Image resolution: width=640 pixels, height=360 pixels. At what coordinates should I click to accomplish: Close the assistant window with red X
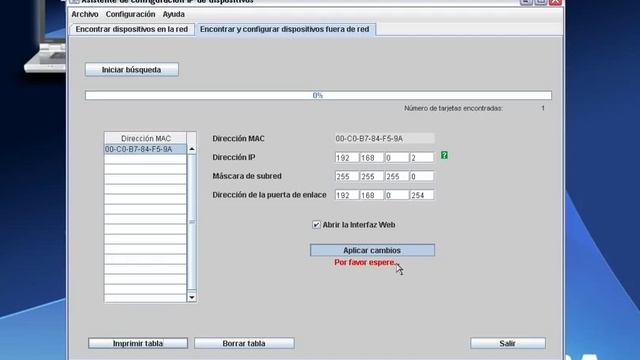click(556, 2)
